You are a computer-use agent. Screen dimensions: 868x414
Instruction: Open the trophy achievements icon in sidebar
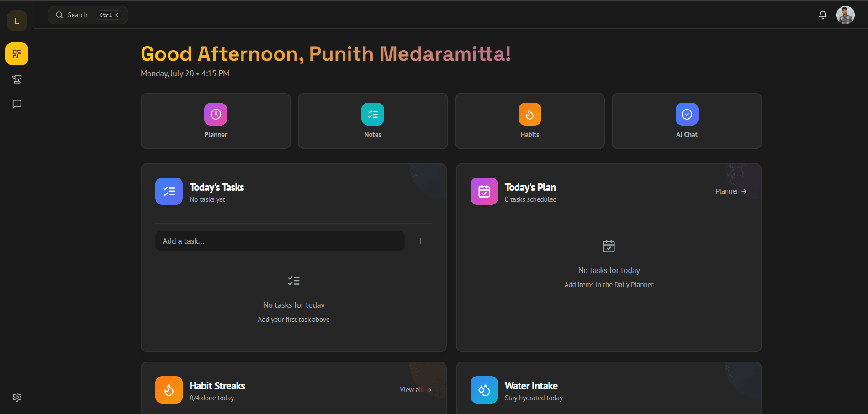[x=17, y=79]
